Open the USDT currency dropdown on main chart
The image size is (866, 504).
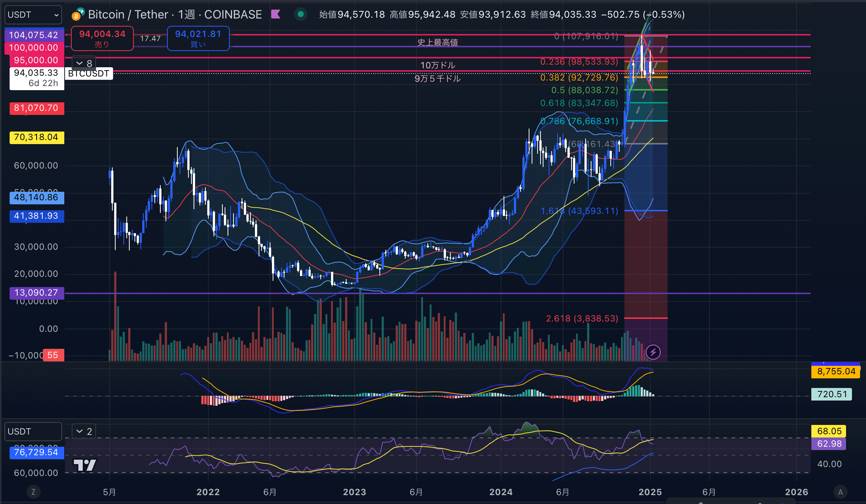(x=33, y=15)
